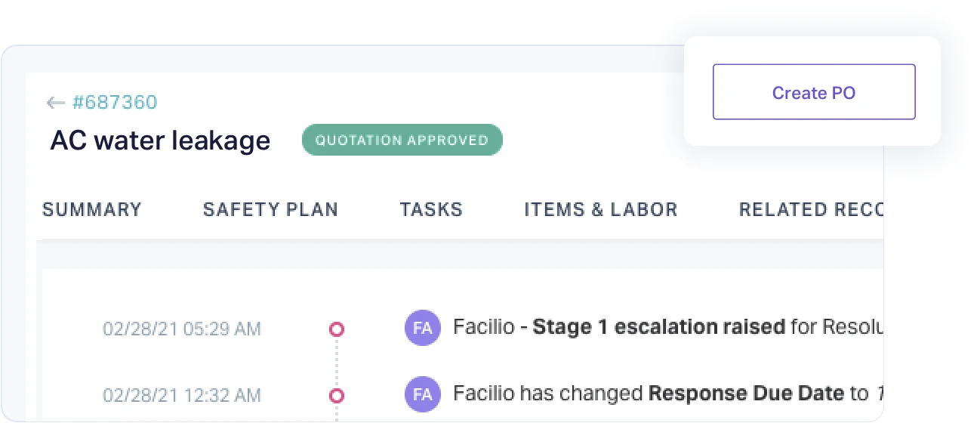
Task: Click the Facilio name in the escalation entry
Action: tap(482, 327)
